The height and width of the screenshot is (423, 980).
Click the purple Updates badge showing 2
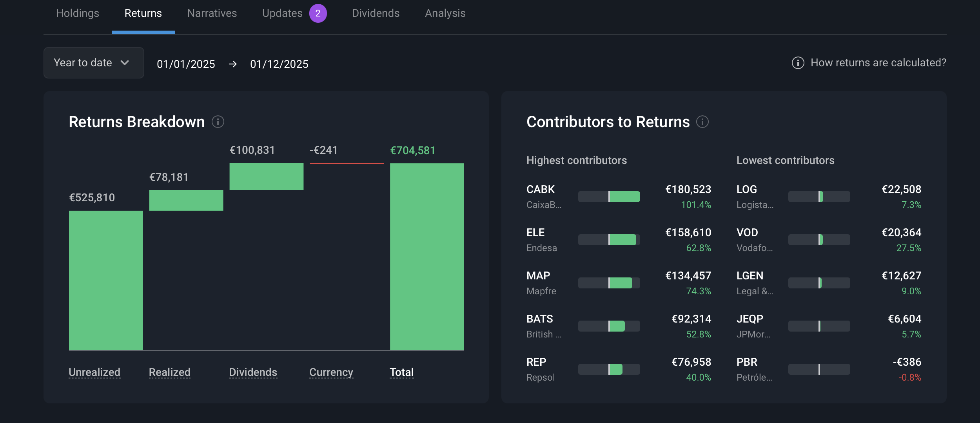pyautogui.click(x=318, y=13)
